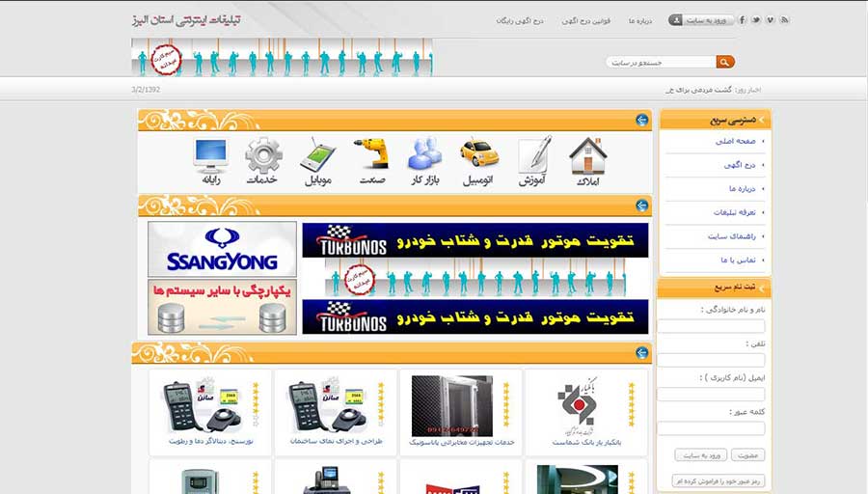
Task: Open the موبایل phone category icon
Action: [318, 154]
